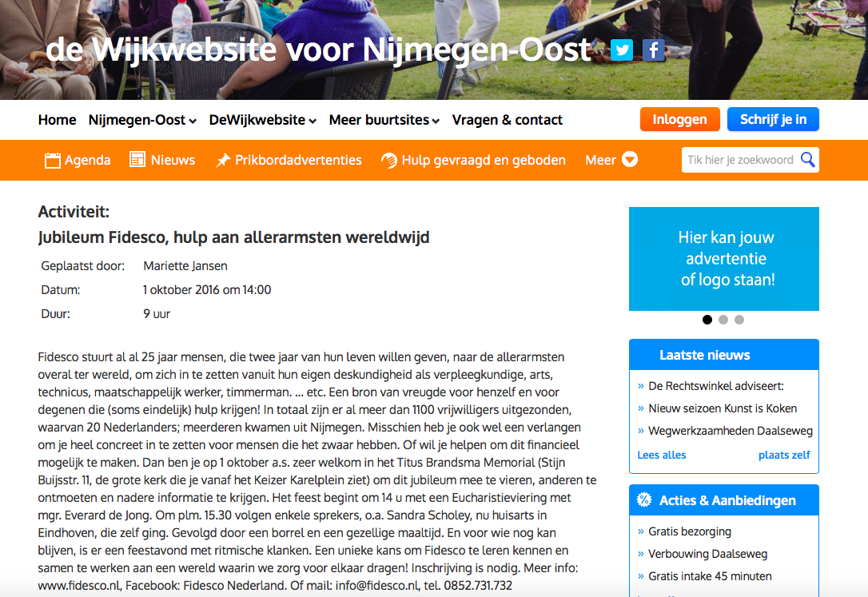Click the author name Mariette Jansen
The height and width of the screenshot is (597, 868).
185,266
